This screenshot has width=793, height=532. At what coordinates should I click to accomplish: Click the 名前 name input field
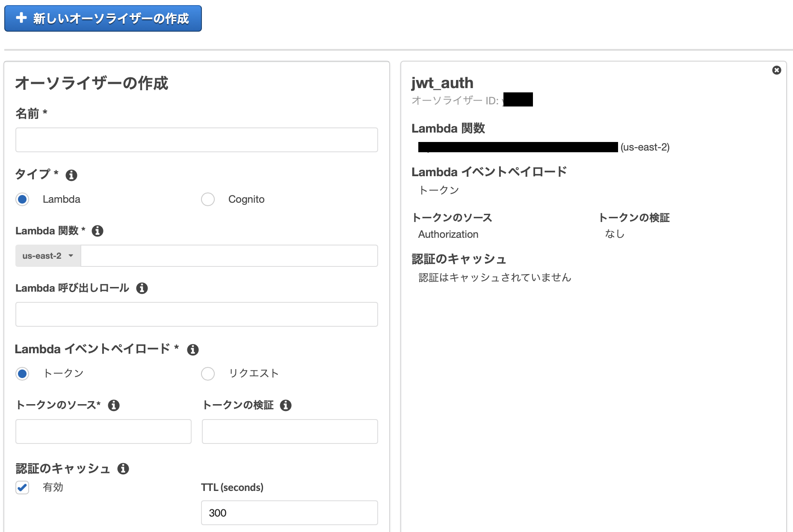click(196, 139)
